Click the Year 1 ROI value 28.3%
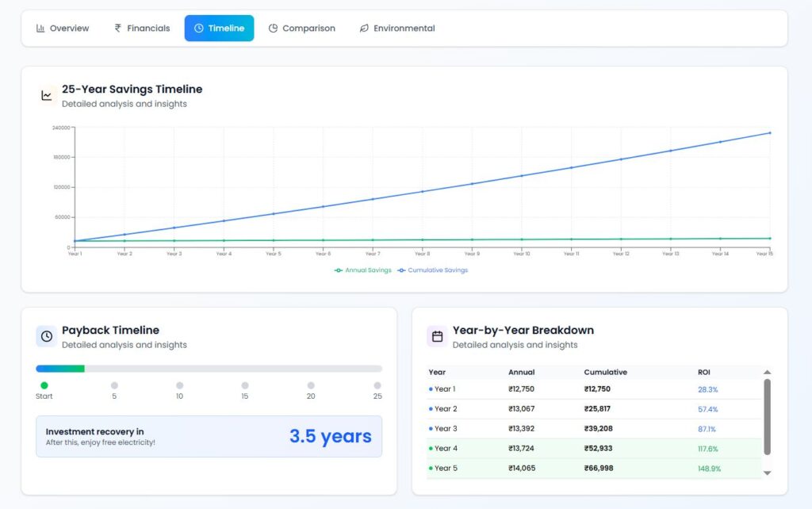This screenshot has height=509, width=812. (707, 389)
